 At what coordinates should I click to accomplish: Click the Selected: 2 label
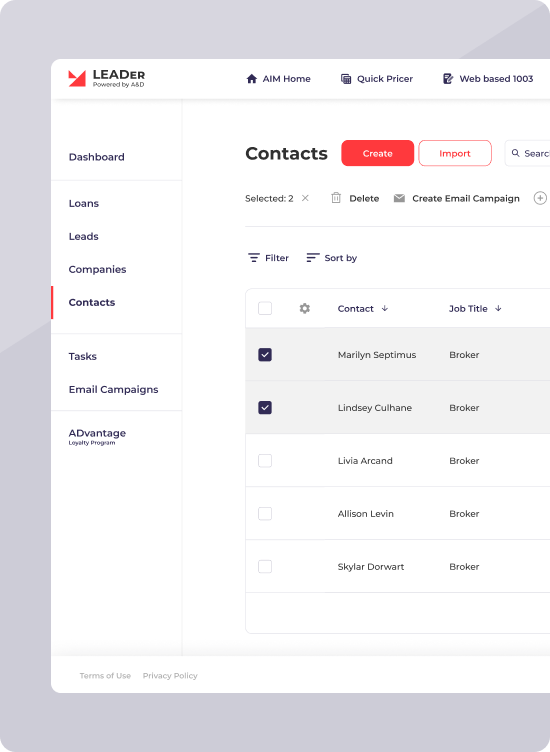pyautogui.click(x=269, y=198)
